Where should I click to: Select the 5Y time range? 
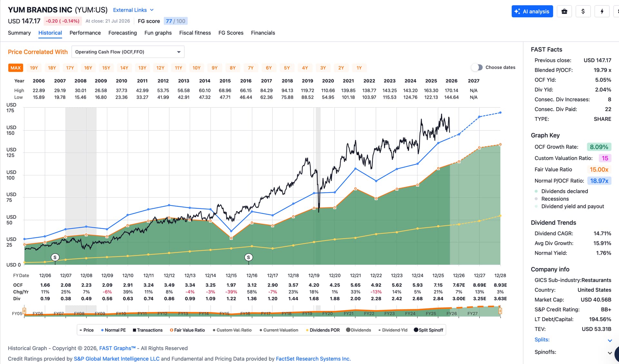(x=287, y=68)
